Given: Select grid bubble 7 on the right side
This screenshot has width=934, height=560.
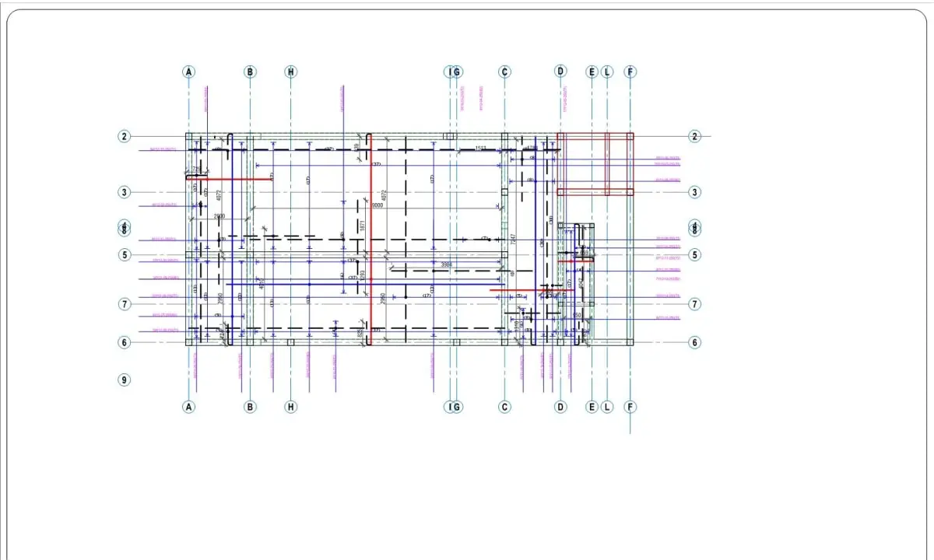Looking at the screenshot, I should click(695, 304).
